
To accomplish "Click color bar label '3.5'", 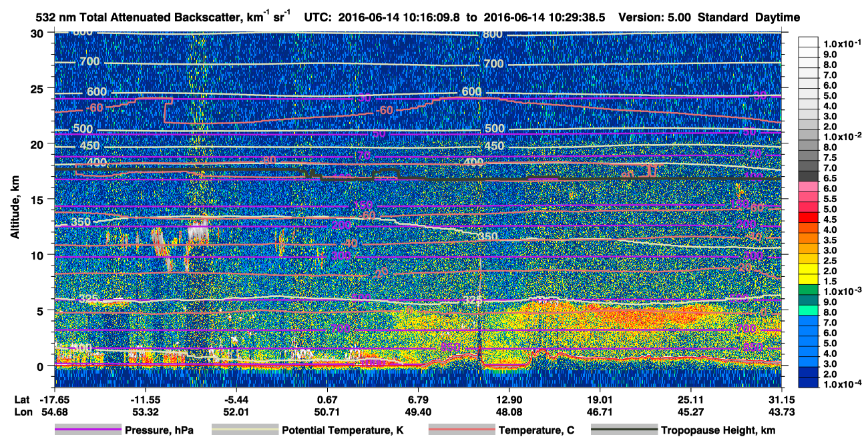I will 829,240.
